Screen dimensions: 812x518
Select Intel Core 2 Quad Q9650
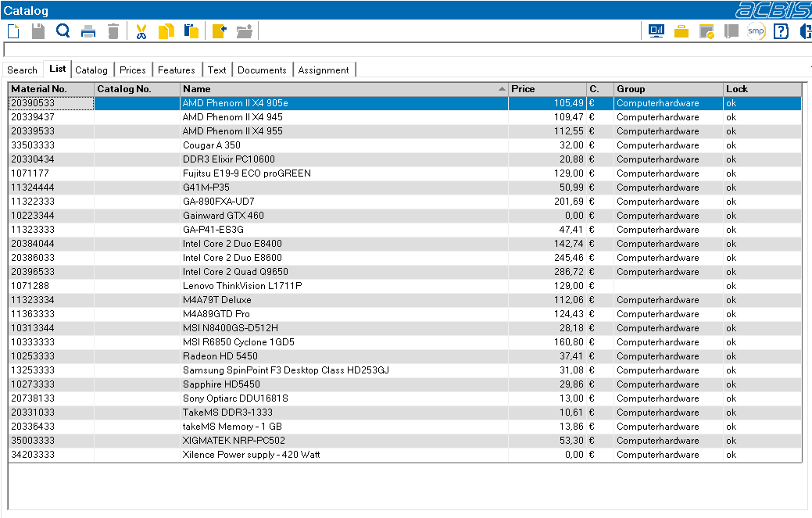405,272
